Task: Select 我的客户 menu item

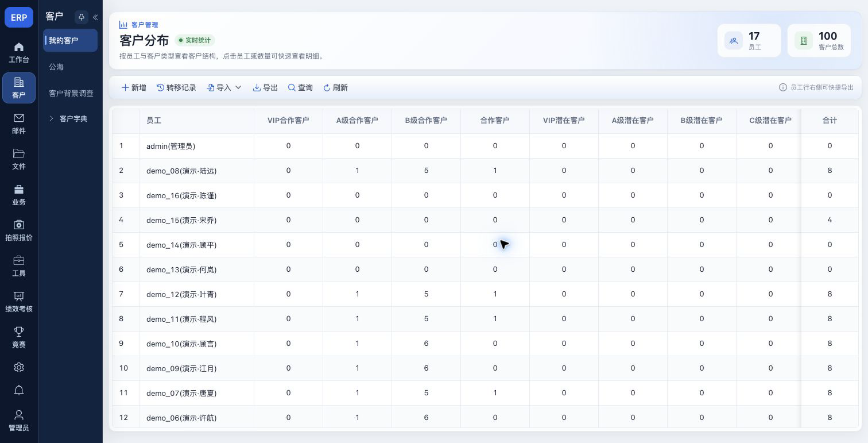Action: [70, 40]
